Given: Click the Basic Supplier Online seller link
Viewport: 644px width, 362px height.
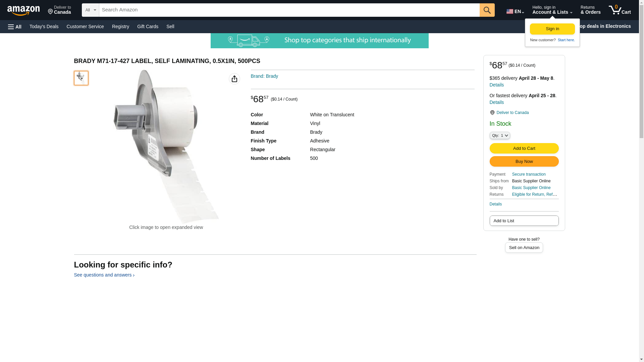Looking at the screenshot, I should tap(531, 188).
